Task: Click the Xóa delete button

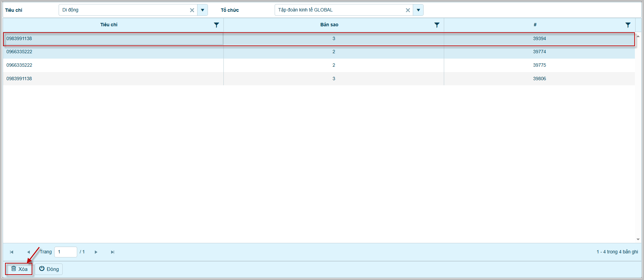Action: click(x=19, y=269)
